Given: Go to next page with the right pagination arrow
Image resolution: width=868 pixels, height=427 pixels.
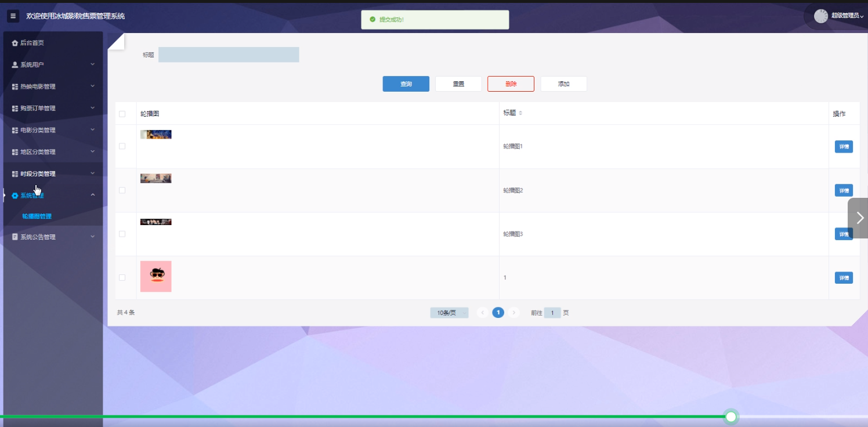Looking at the screenshot, I should (513, 313).
